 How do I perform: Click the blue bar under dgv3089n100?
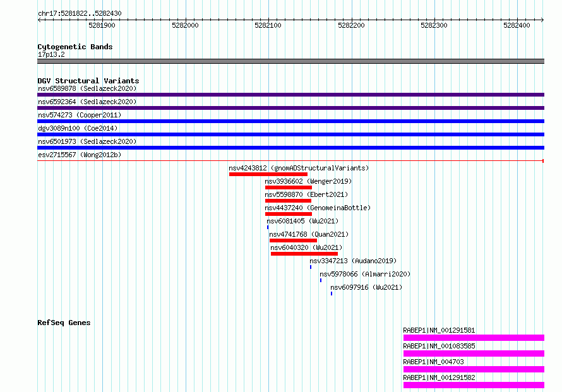point(290,134)
